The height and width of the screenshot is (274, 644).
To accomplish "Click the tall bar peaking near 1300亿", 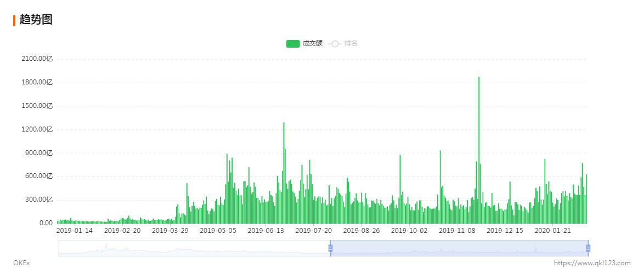I will pyautogui.click(x=284, y=173).
